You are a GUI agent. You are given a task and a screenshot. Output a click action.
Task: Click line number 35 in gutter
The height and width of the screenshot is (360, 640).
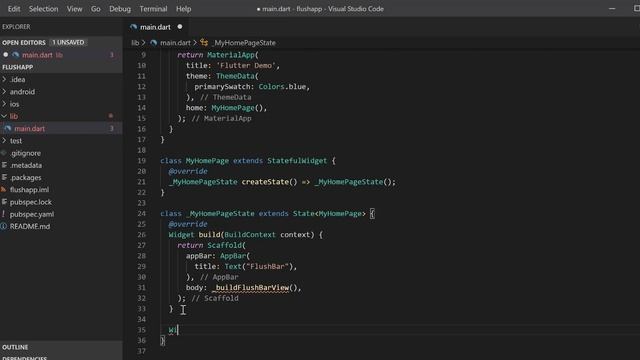pyautogui.click(x=141, y=330)
